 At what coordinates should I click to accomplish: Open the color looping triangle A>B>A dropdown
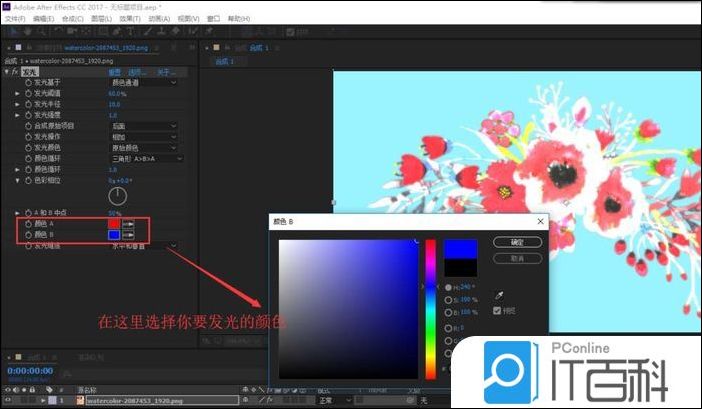[x=146, y=158]
